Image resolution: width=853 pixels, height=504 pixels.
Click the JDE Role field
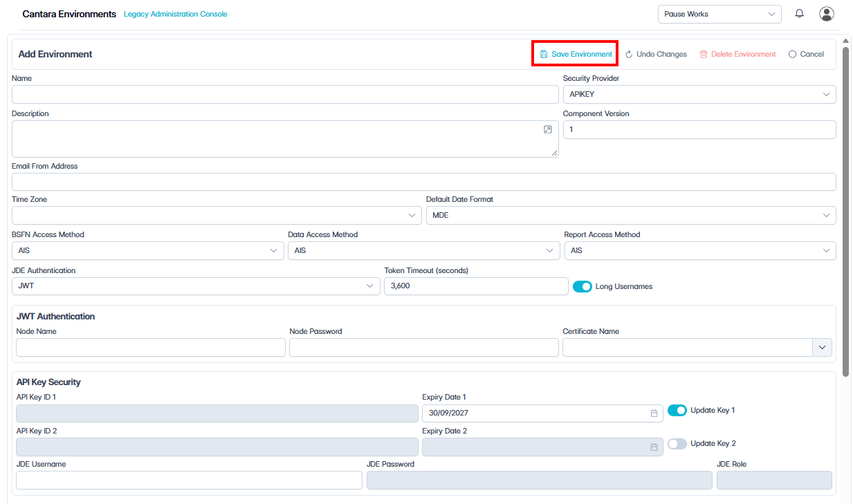coord(774,480)
